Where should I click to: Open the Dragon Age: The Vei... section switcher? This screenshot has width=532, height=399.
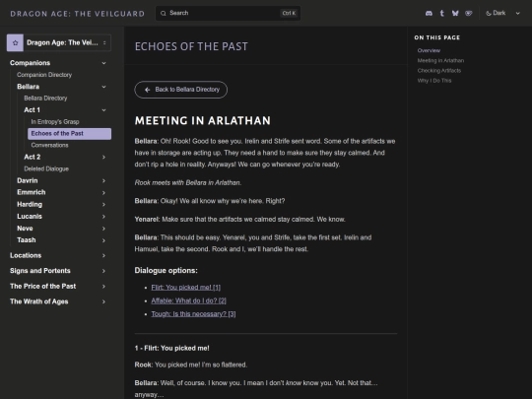click(59, 42)
